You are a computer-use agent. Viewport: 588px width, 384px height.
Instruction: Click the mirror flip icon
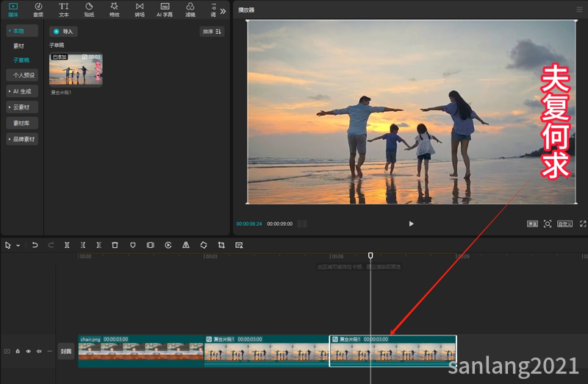click(x=186, y=245)
